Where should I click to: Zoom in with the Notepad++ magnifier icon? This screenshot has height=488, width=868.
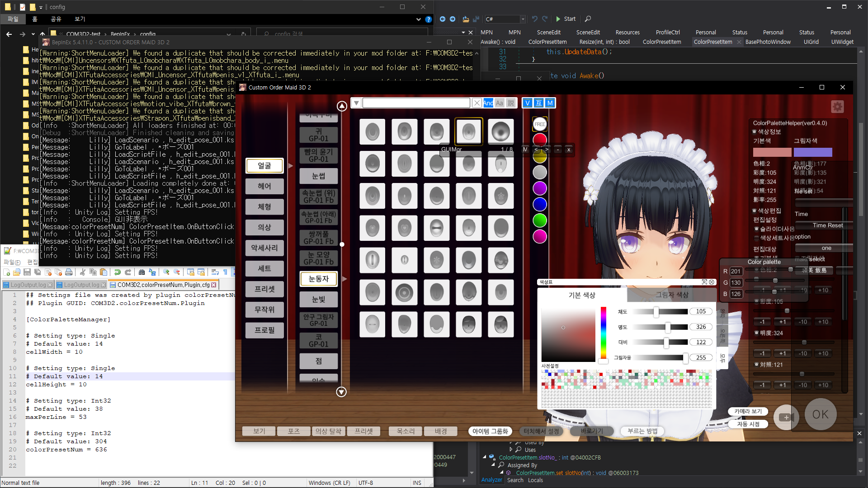pyautogui.click(x=166, y=272)
